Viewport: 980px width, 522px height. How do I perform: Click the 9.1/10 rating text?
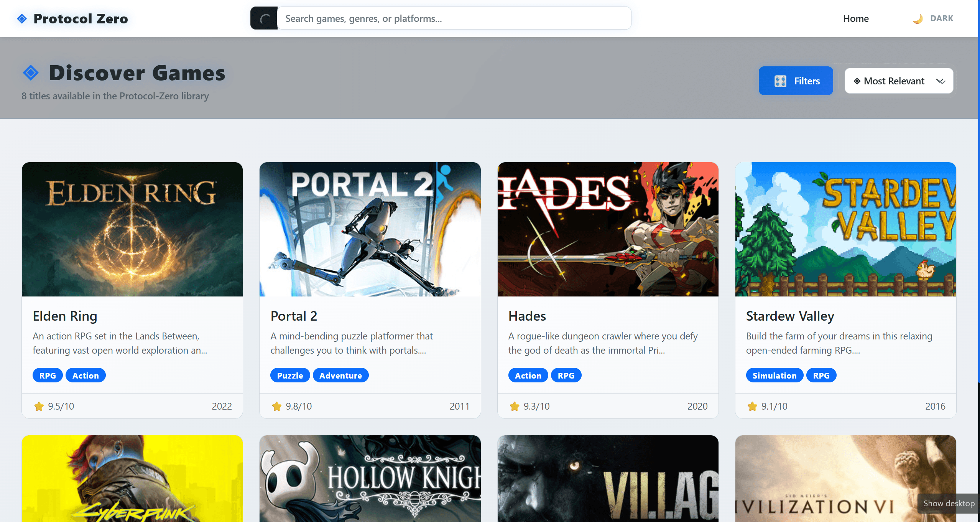(774, 406)
